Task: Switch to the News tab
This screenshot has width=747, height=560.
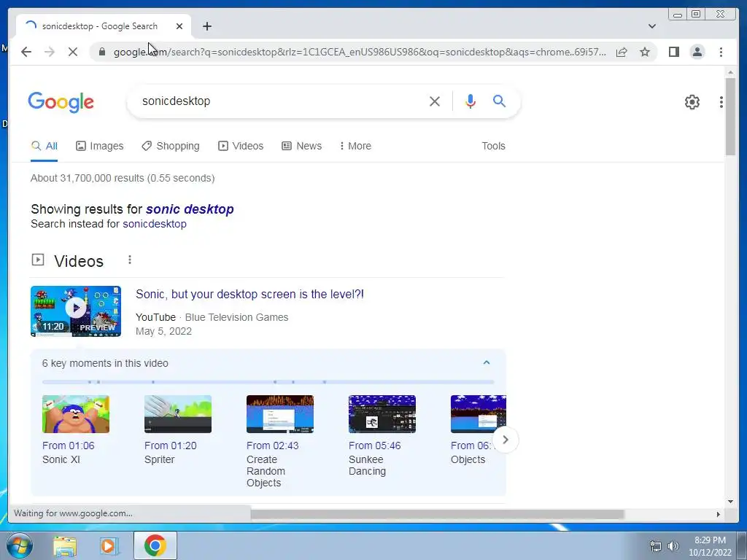Action: [x=301, y=146]
